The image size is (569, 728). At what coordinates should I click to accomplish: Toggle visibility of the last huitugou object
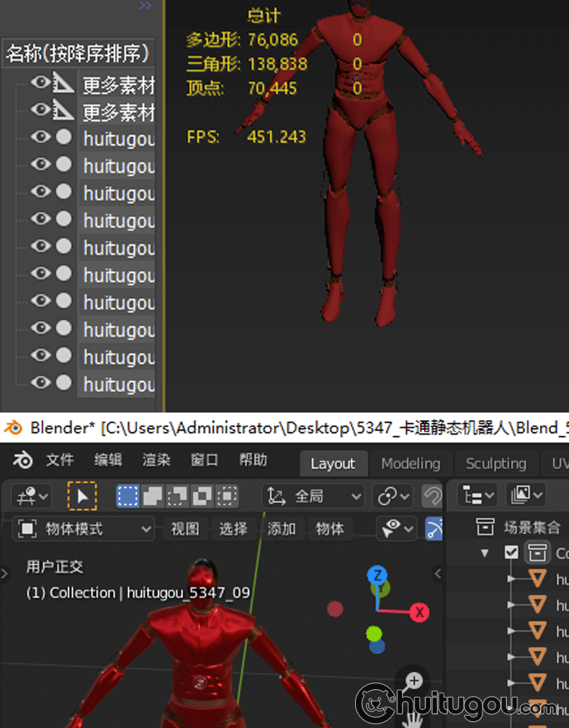(x=40, y=383)
